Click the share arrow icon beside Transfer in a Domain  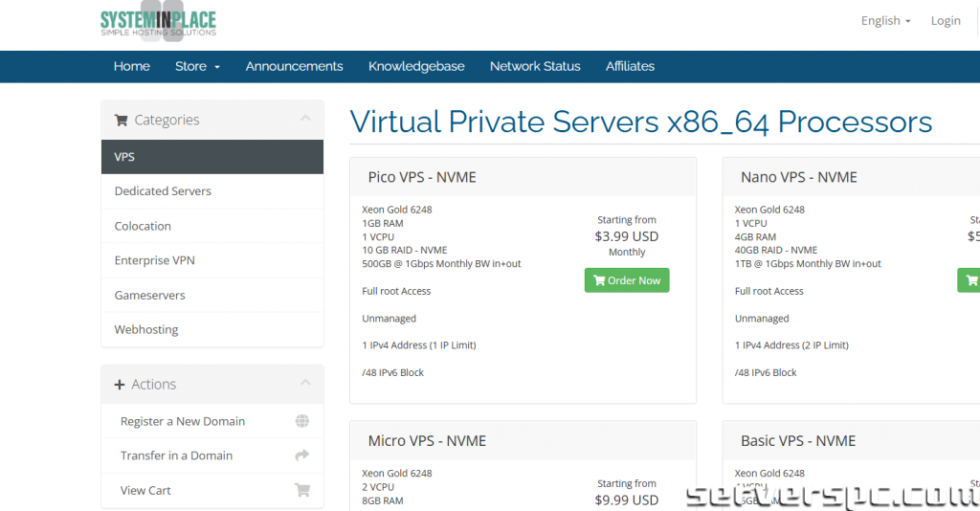point(302,455)
